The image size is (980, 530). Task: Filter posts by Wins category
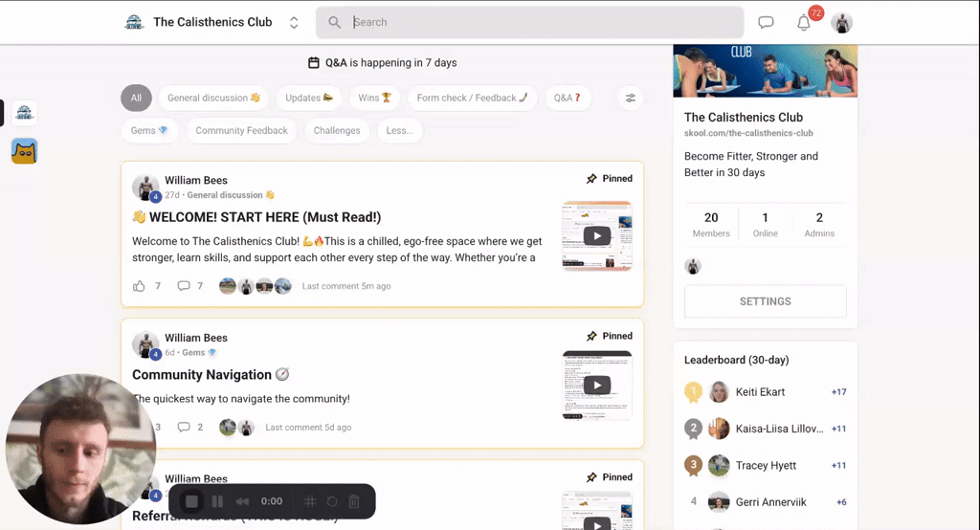(374, 99)
